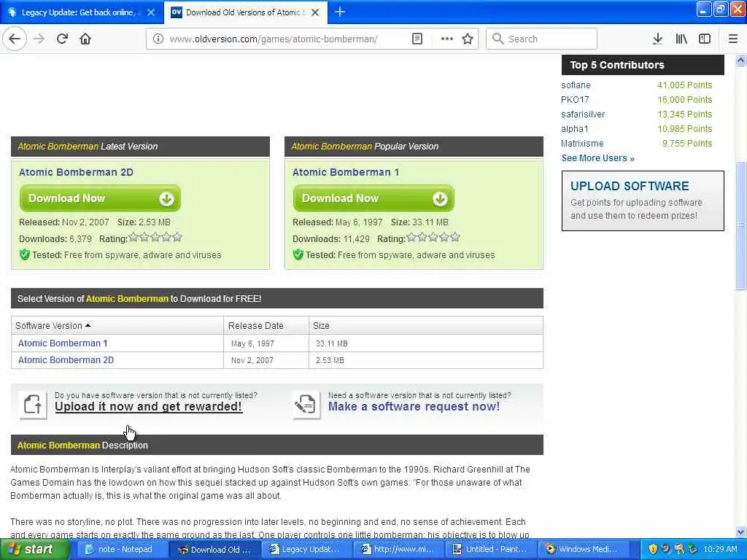Bookmark this page with the star
The width and height of the screenshot is (747, 560).
468,39
